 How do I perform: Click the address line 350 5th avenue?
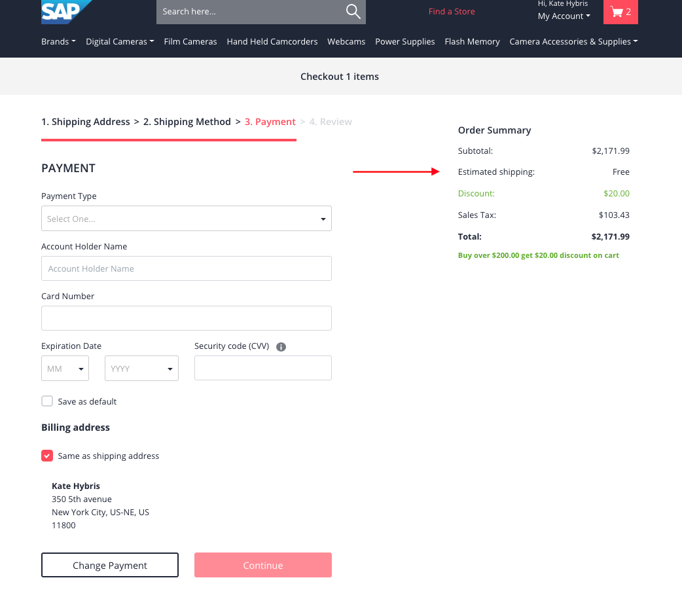coord(82,499)
